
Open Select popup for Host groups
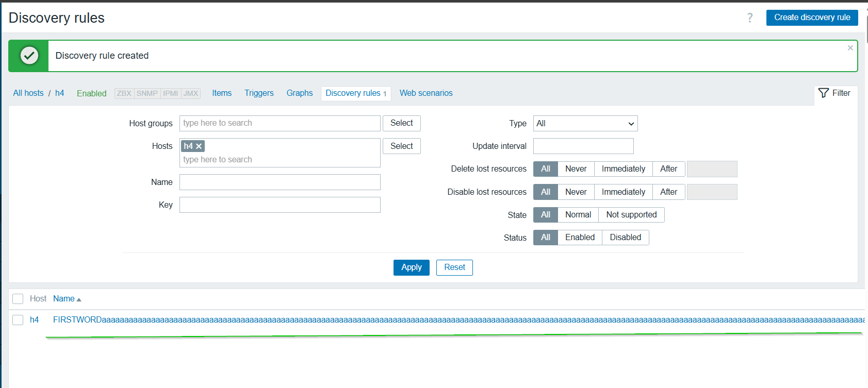click(x=401, y=123)
